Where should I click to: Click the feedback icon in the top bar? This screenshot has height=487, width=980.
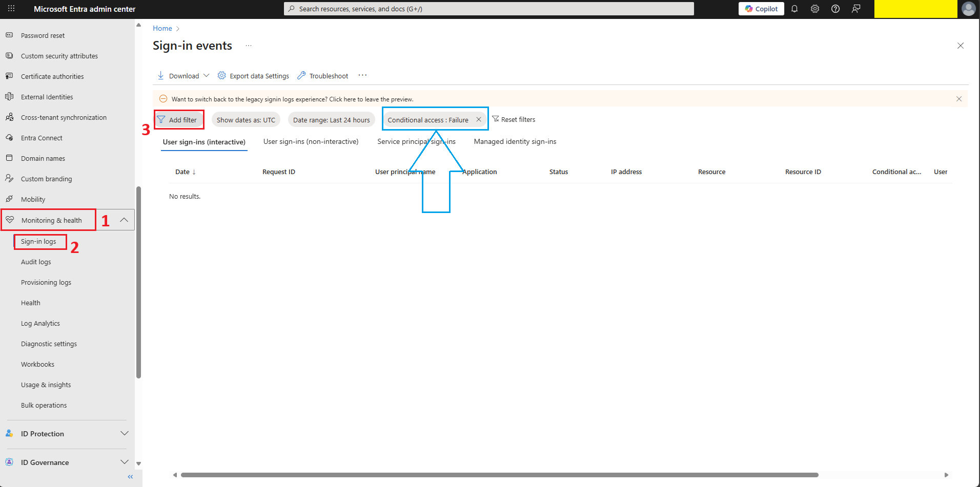point(856,9)
